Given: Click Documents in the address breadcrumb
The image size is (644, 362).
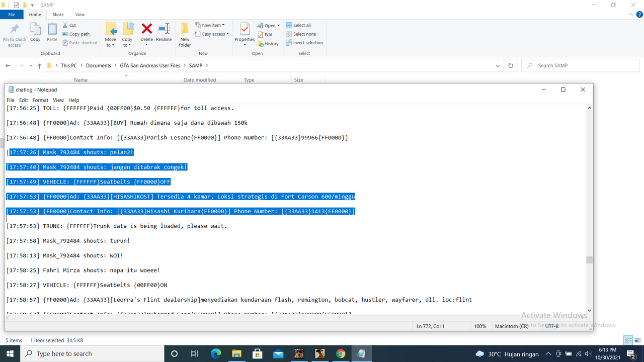Looking at the screenshot, I should (x=98, y=65).
